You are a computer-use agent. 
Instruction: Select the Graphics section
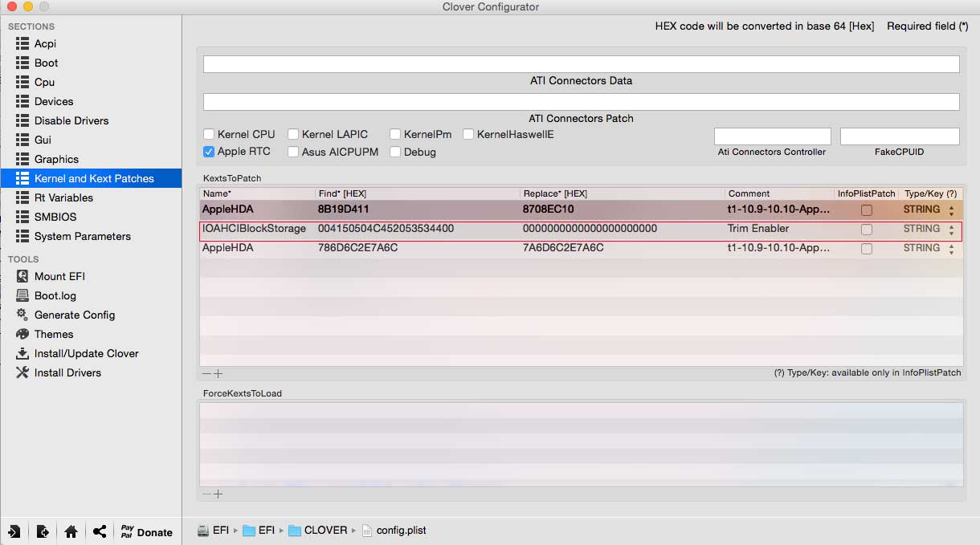(56, 159)
